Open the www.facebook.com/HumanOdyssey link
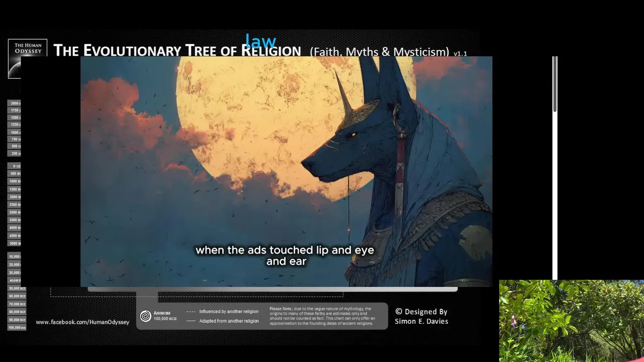The width and height of the screenshot is (644, 362). coord(83,322)
